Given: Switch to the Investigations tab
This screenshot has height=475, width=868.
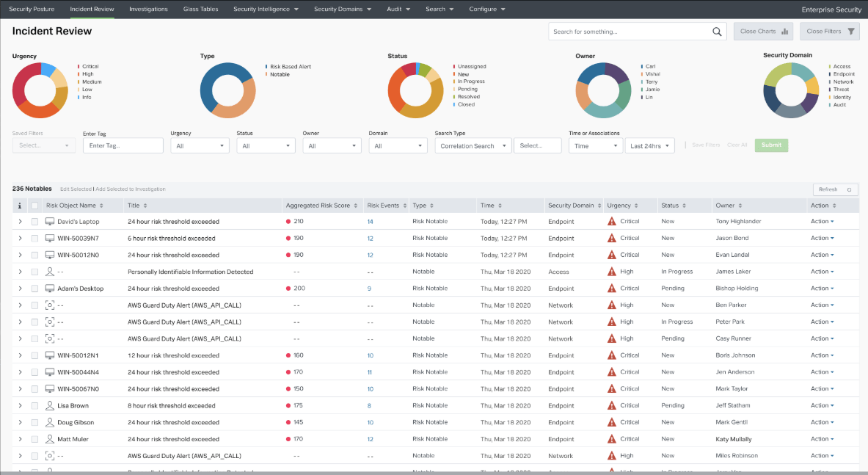Looking at the screenshot, I should (148, 10).
